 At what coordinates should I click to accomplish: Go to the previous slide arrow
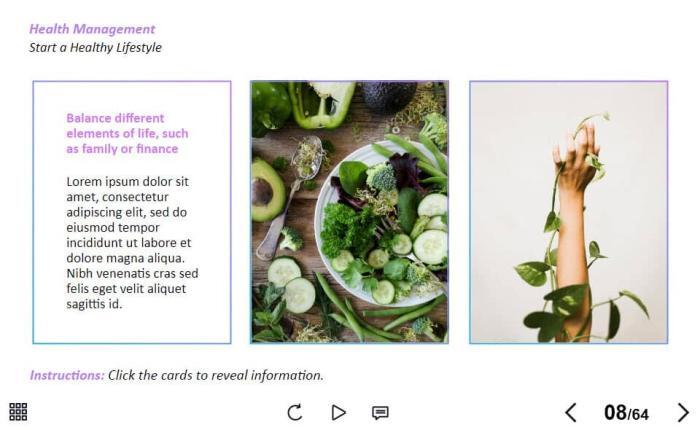click(x=571, y=412)
